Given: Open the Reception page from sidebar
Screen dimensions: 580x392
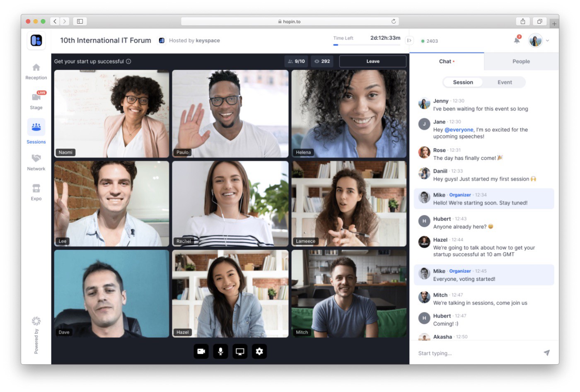Looking at the screenshot, I should coord(36,71).
